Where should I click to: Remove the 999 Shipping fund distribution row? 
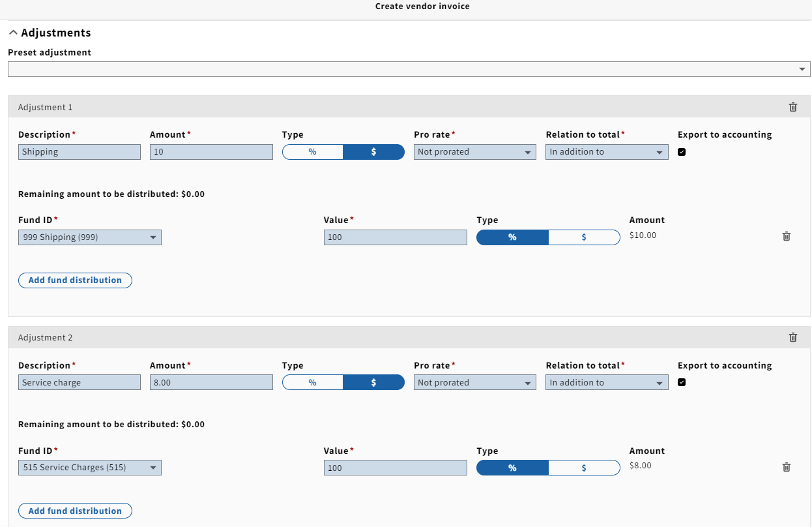pyautogui.click(x=787, y=236)
